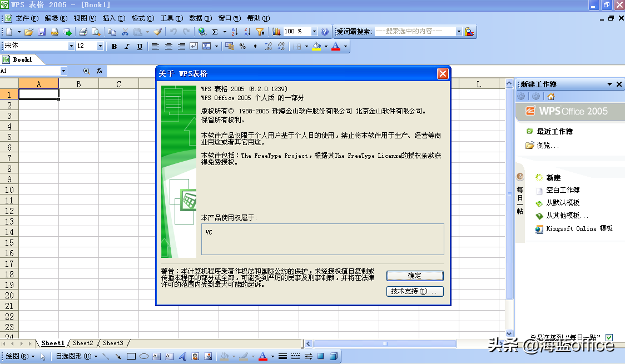Draw an arrow line
625x364 pixels.
118,356
